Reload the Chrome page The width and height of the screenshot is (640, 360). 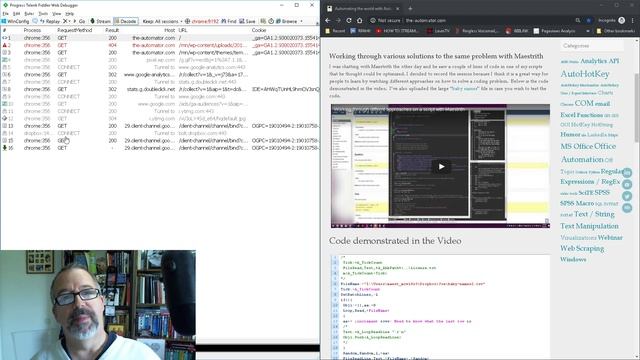[349, 20]
